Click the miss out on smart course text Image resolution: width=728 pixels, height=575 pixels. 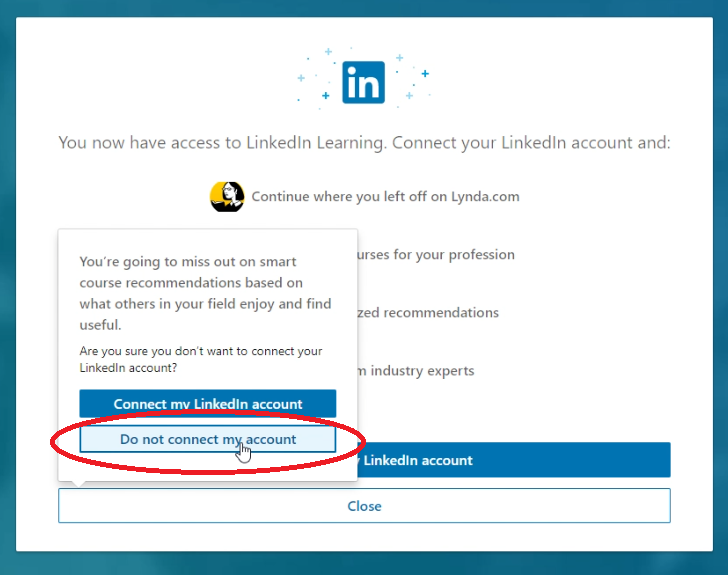[x=205, y=293]
